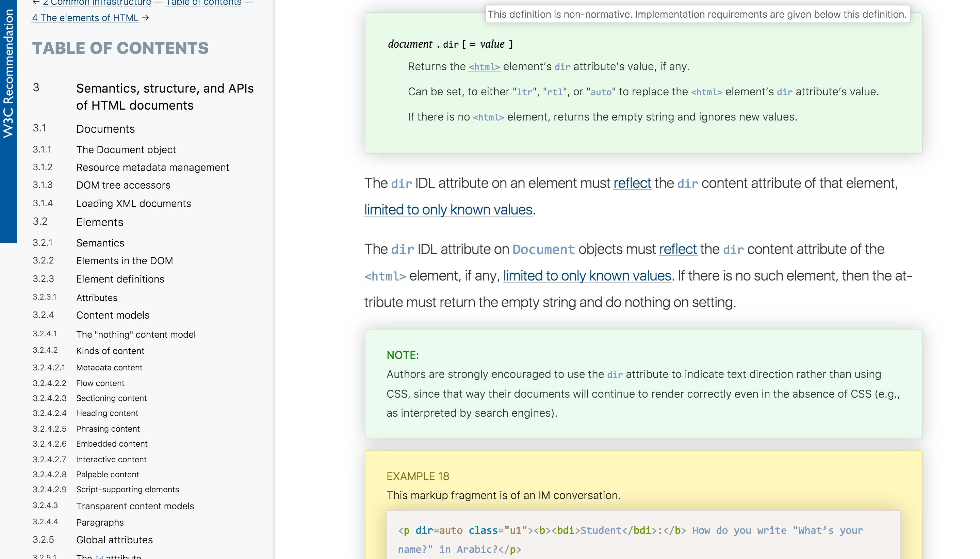This screenshot has width=980, height=559.
Task: Open 3.2.4.2.5 Phrasing content
Action: [x=108, y=429]
